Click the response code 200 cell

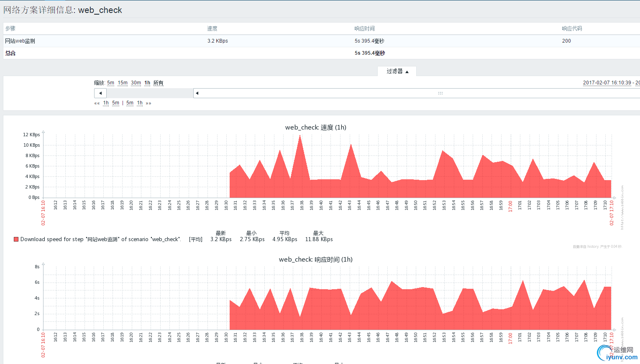coord(566,41)
